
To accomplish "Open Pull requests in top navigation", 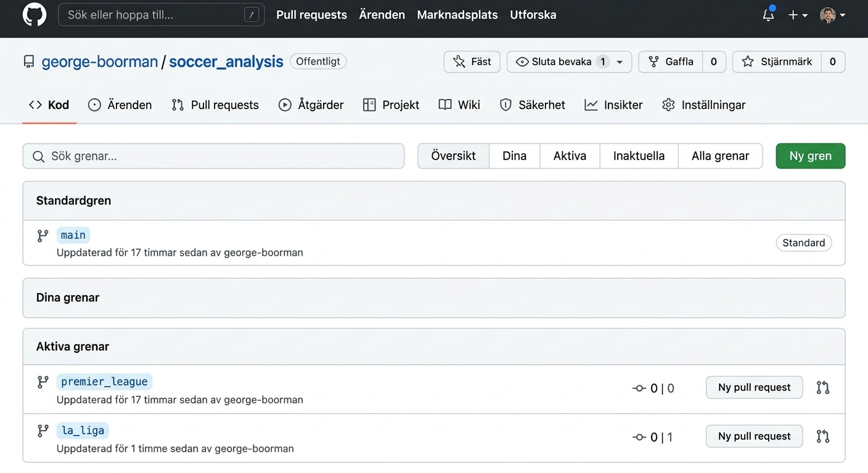I will 311,15.
